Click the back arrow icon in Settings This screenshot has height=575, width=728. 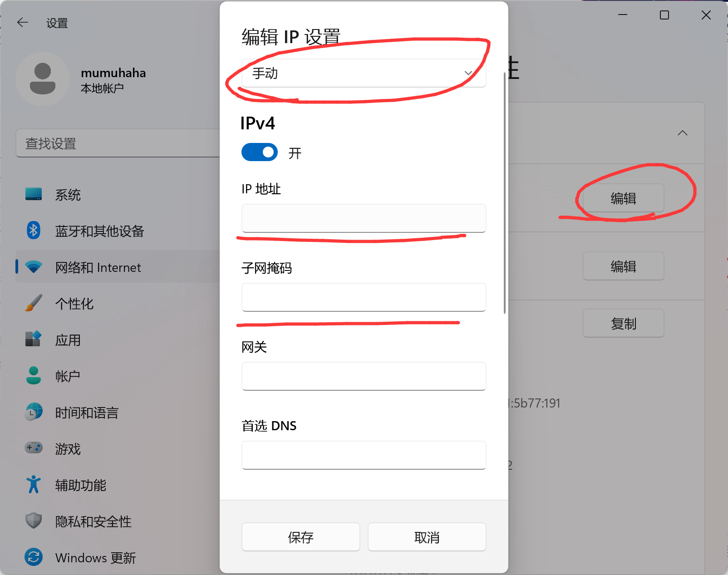click(x=22, y=22)
